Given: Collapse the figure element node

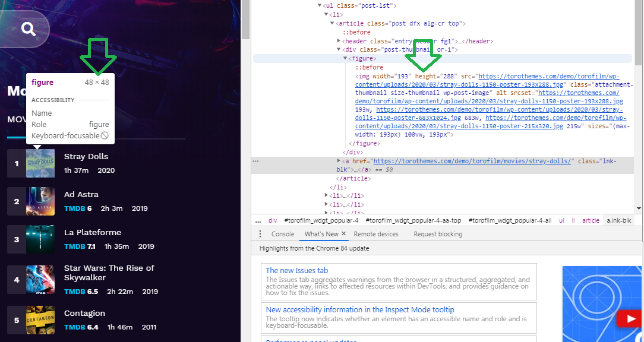Looking at the screenshot, I should (345, 58).
